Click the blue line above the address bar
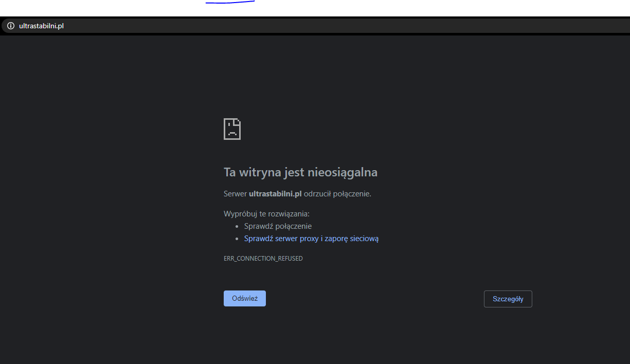This screenshot has width=630, height=364. pos(230,3)
